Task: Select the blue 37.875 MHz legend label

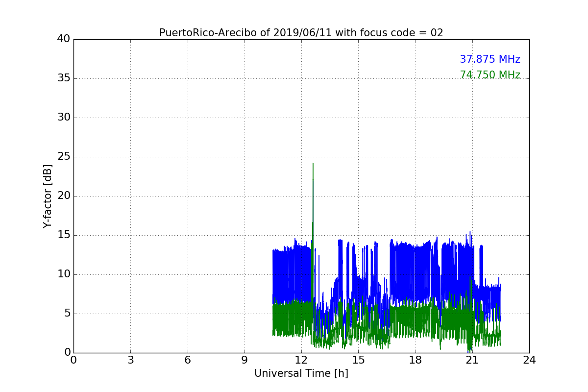Action: click(x=490, y=59)
